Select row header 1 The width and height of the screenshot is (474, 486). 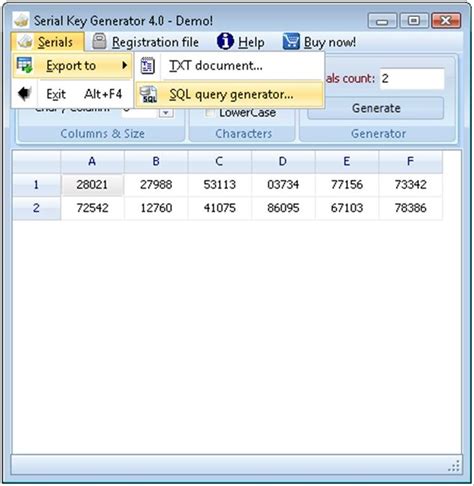37,185
